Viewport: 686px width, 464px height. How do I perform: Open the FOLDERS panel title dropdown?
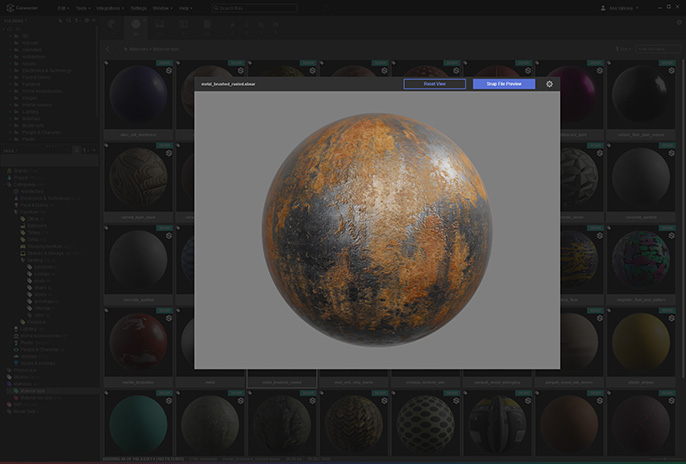click(x=16, y=21)
